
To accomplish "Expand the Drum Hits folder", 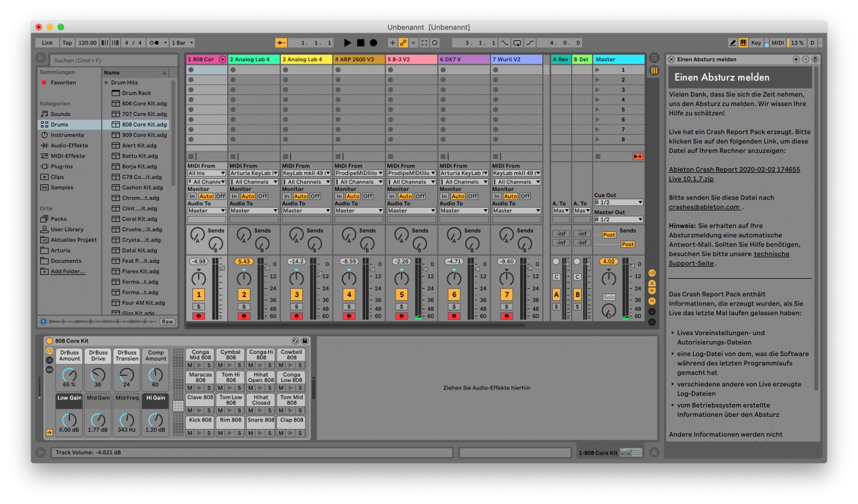I will [x=107, y=82].
